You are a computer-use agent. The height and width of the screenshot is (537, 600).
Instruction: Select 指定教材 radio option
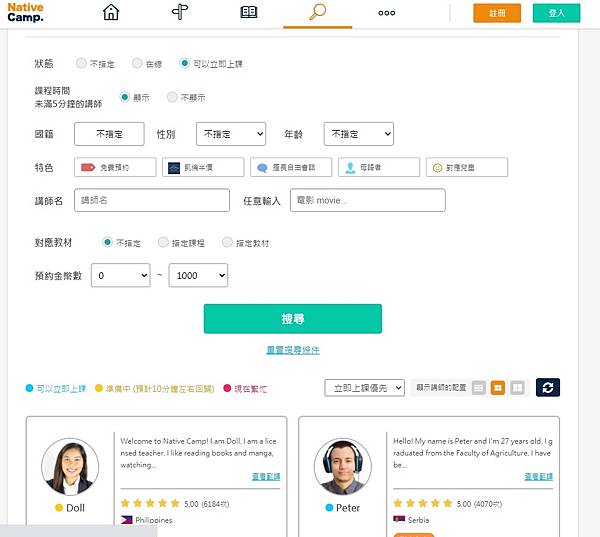point(227,242)
